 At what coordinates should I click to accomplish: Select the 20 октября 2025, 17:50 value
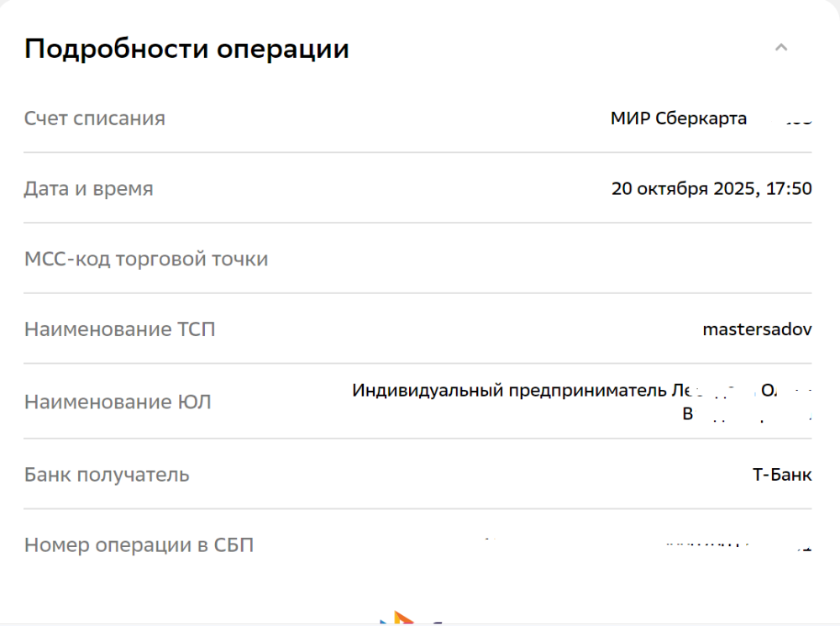(x=711, y=188)
